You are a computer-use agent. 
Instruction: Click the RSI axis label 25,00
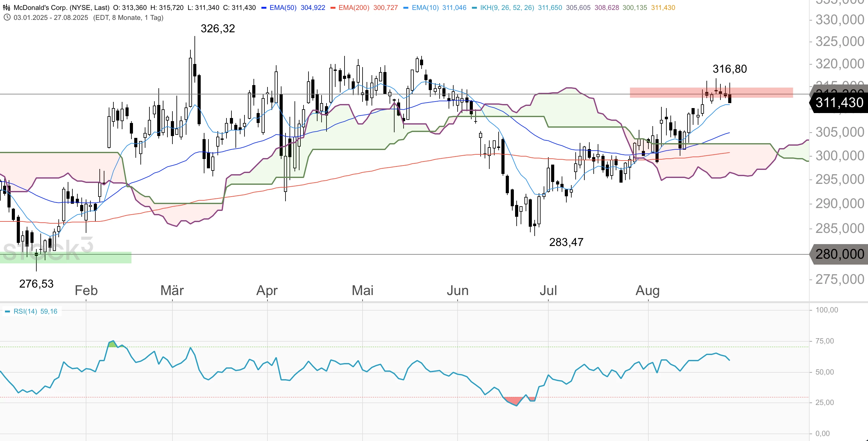point(825,402)
